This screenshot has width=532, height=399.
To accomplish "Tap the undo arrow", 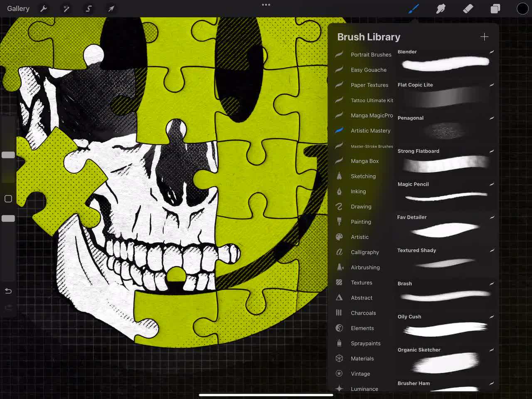I will (x=8, y=291).
